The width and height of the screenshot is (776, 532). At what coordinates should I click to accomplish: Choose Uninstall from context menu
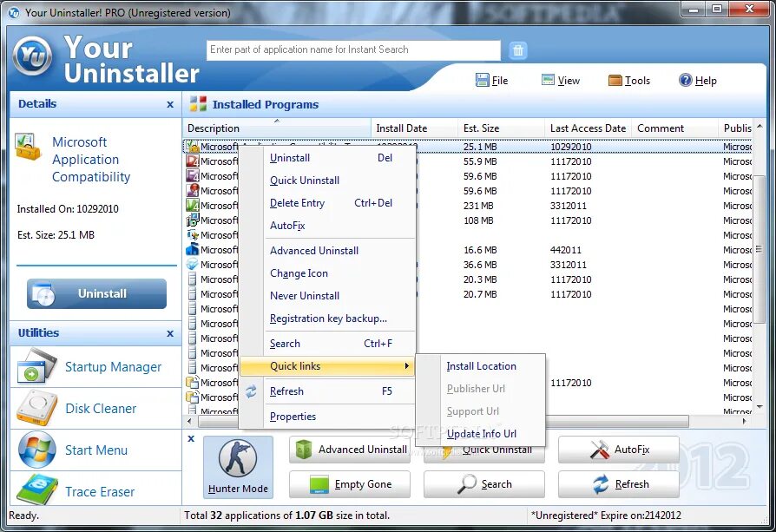click(x=327, y=158)
